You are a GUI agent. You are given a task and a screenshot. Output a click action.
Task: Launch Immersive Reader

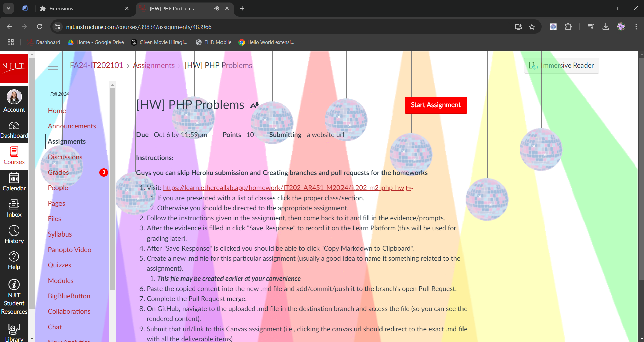click(x=561, y=66)
